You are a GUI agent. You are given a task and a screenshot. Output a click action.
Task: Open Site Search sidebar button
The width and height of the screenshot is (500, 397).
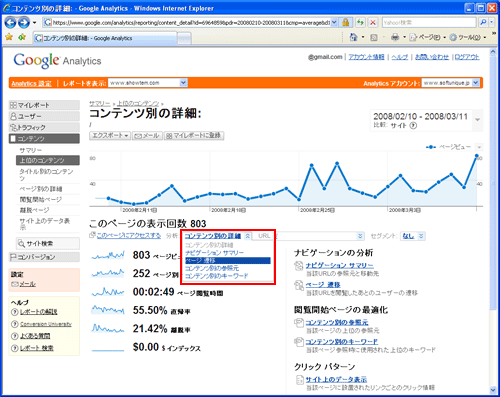point(48,244)
